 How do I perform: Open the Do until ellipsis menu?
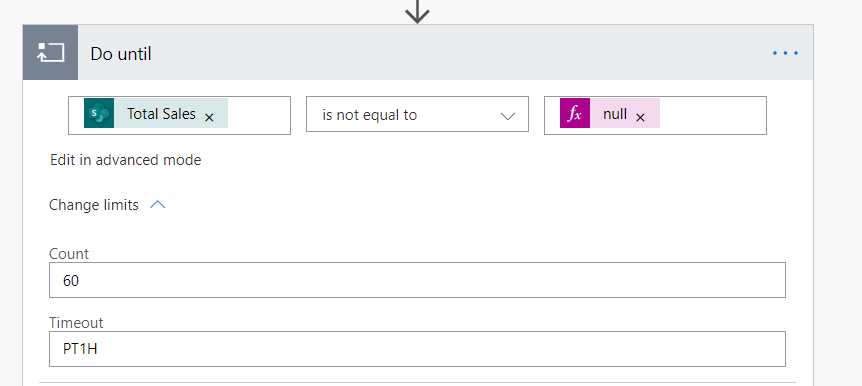click(x=785, y=53)
